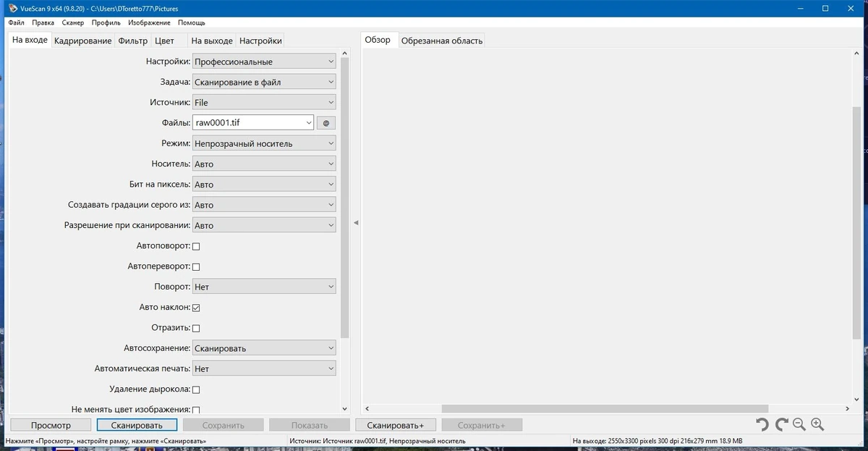Enable the Автопереворот checkbox
Screen dimensions: 868x451
(196, 266)
